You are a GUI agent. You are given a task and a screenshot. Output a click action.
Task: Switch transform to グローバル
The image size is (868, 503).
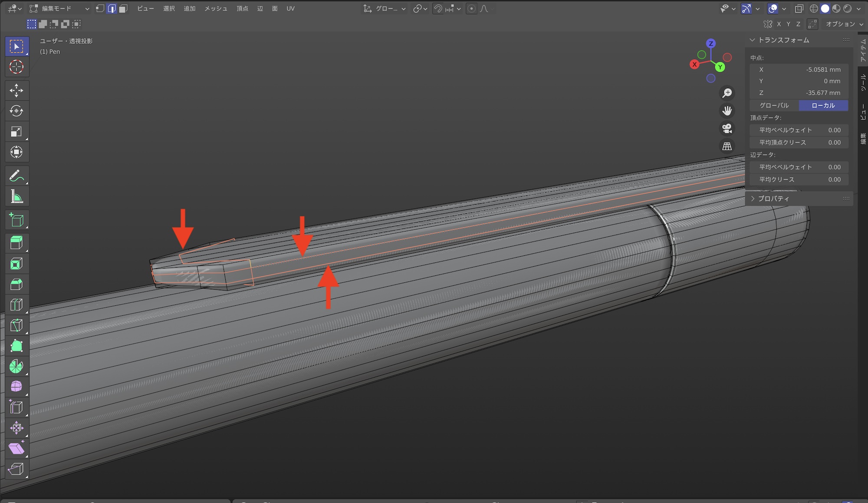click(774, 106)
